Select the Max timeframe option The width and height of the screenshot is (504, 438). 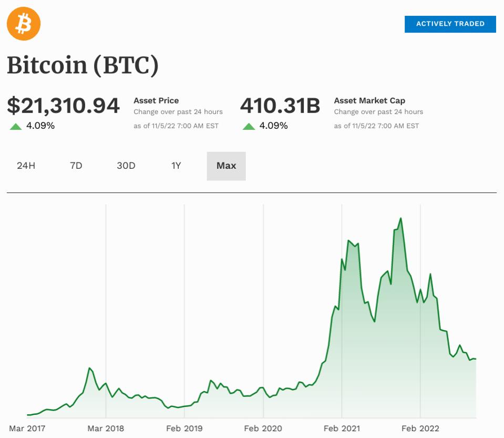[226, 166]
